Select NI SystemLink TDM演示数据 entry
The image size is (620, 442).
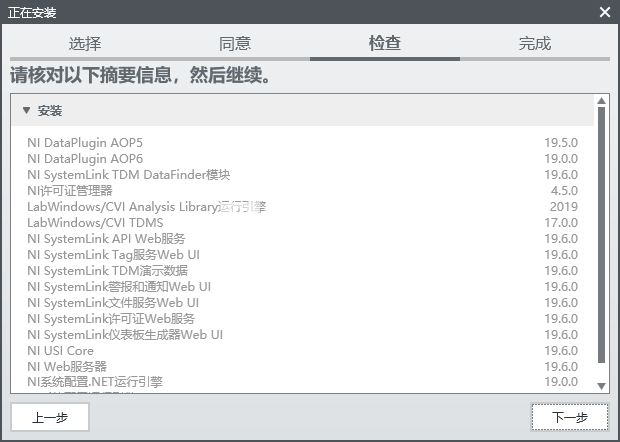[x=302, y=270]
